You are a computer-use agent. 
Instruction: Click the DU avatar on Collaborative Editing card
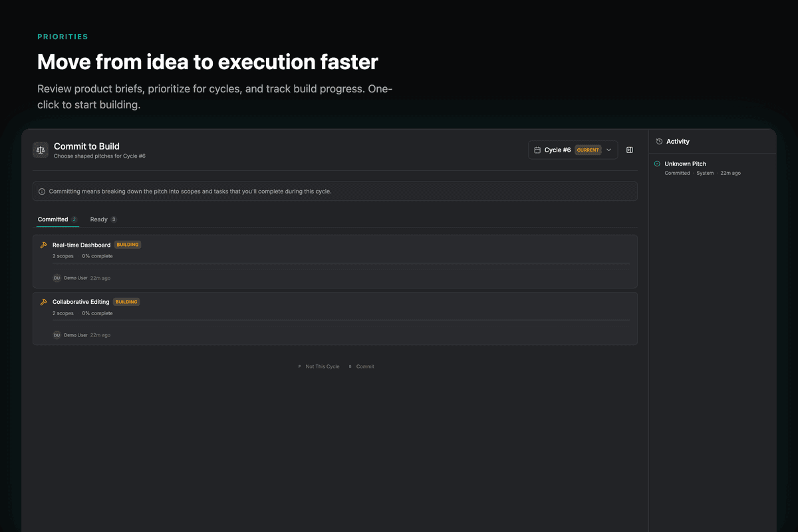57,335
